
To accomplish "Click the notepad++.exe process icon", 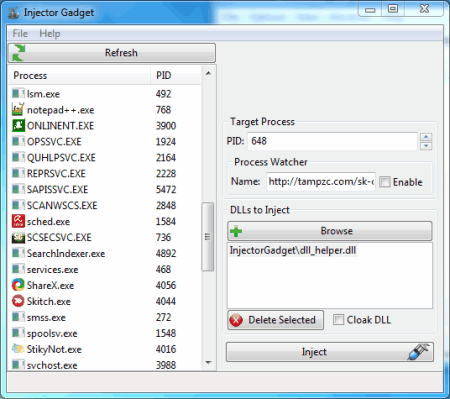I will [18, 109].
